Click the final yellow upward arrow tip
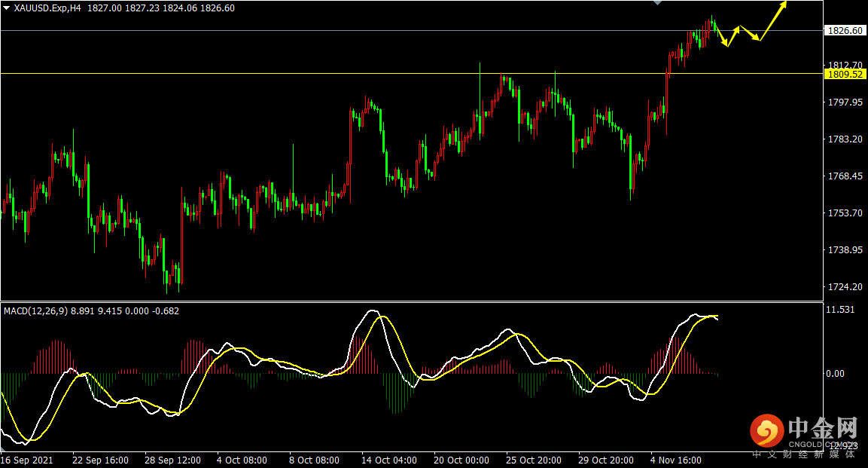868x468 pixels. point(784,5)
